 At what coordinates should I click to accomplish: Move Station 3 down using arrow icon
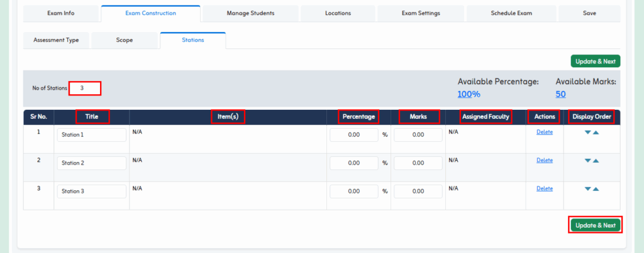[588, 189]
